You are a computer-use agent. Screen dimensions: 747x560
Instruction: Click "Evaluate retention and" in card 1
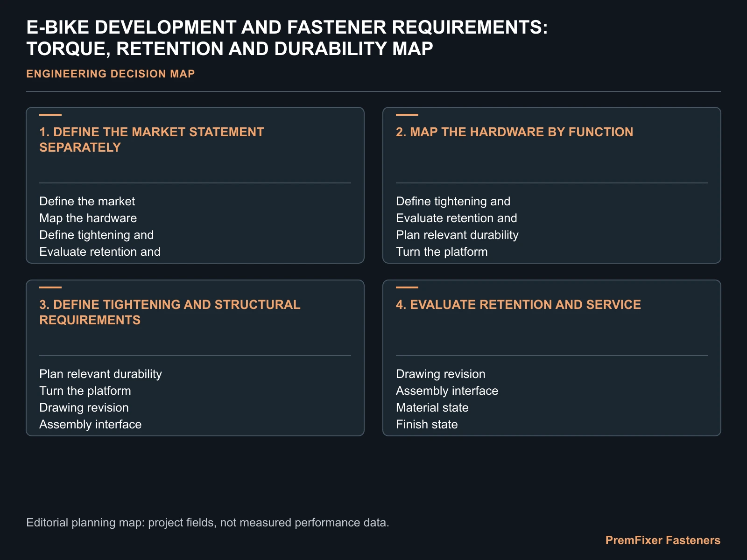[x=100, y=252]
